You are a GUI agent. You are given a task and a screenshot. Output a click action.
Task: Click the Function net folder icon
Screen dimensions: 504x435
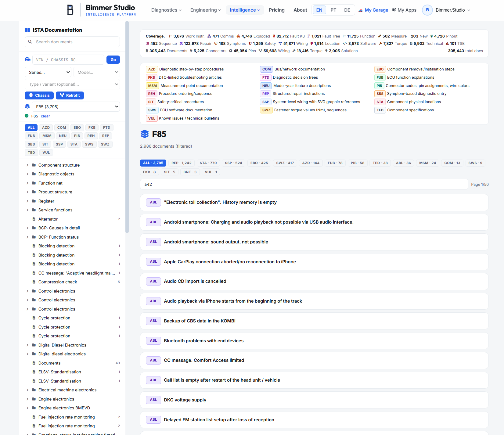(x=34, y=183)
